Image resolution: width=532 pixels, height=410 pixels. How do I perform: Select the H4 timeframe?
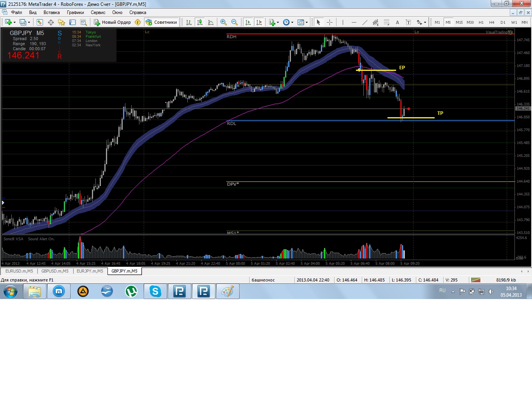coord(492,22)
